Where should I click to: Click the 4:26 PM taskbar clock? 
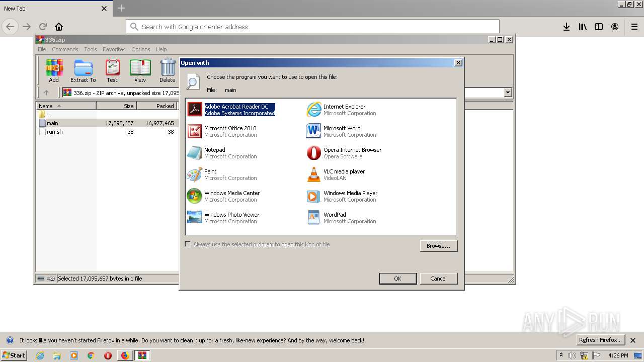point(618,355)
